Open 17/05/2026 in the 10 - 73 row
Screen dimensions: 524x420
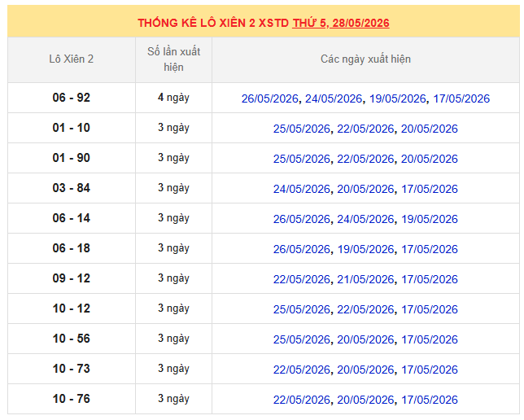430,370
